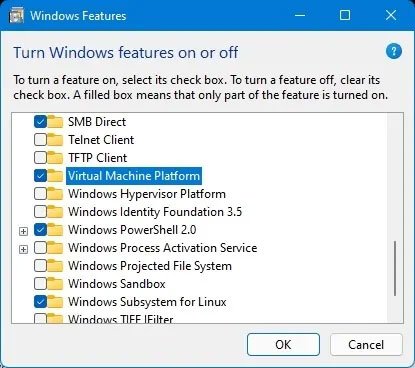Expand the Windows PowerShell 2.0 node
This screenshot has width=415, height=368.
(23, 231)
